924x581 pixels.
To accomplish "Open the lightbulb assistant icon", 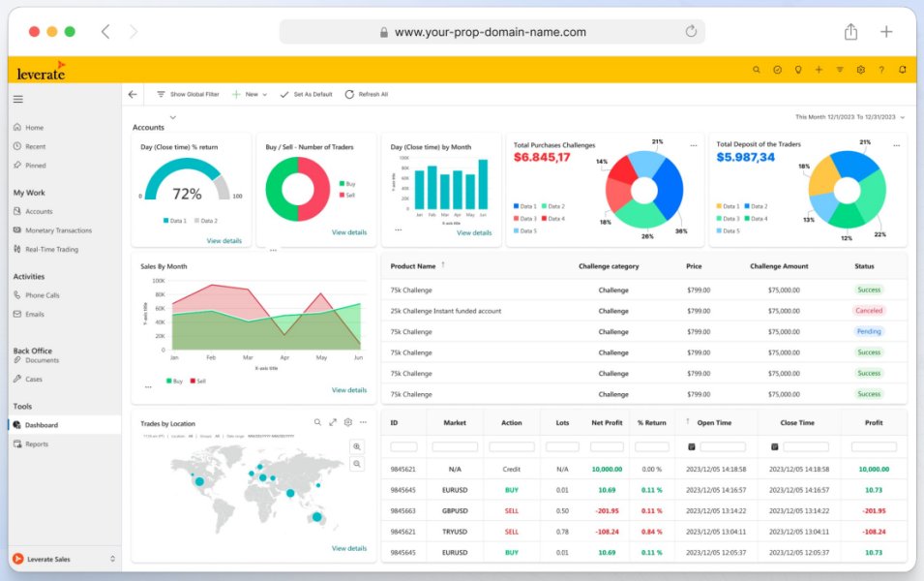I will (x=798, y=70).
